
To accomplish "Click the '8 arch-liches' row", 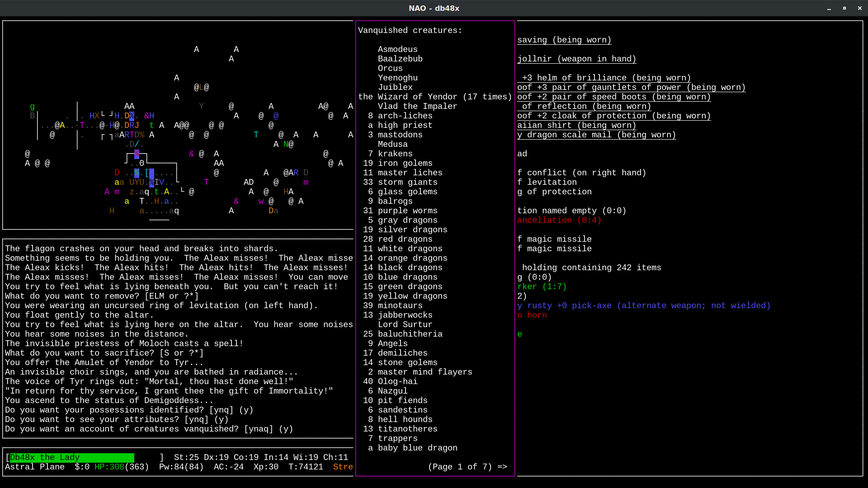I will (400, 116).
